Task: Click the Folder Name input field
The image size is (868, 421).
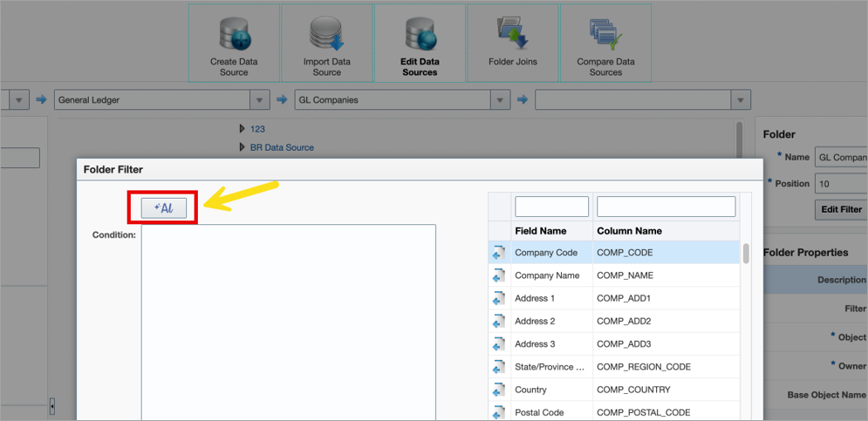Action: point(842,157)
